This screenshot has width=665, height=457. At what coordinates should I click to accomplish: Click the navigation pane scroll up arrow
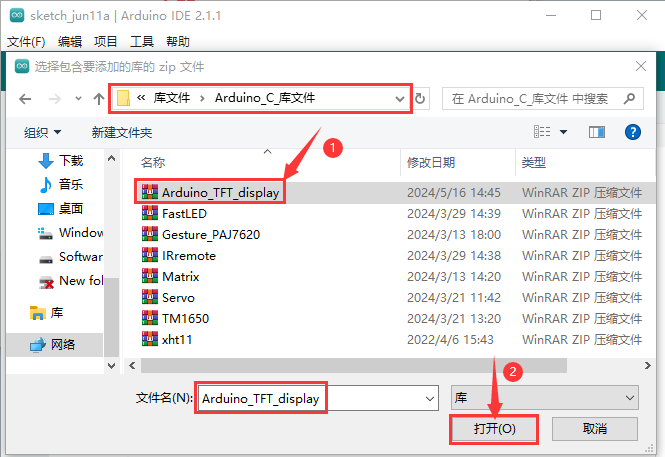coord(112,159)
